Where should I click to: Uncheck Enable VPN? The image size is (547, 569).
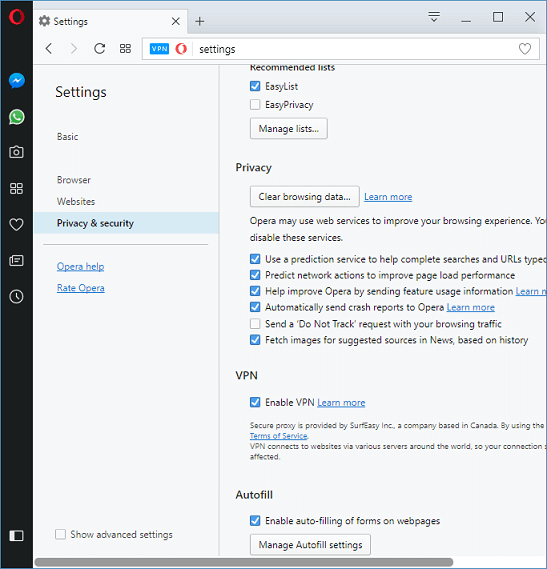255,402
